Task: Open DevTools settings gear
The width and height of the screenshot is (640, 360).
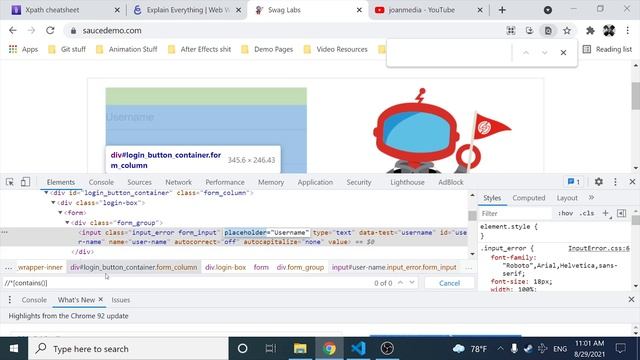Action: (x=598, y=182)
